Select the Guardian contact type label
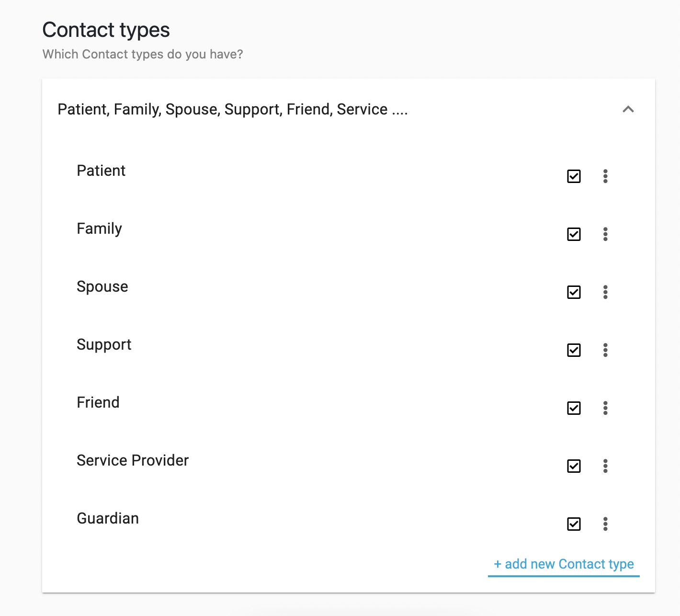This screenshot has height=616, width=680. 108,518
